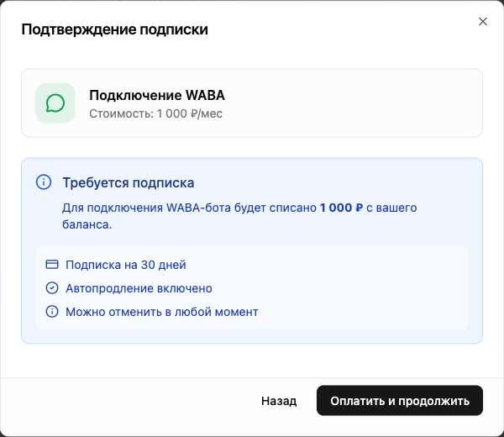
Task: Click the Для подключения WABA-бота description text
Action: pos(189,207)
